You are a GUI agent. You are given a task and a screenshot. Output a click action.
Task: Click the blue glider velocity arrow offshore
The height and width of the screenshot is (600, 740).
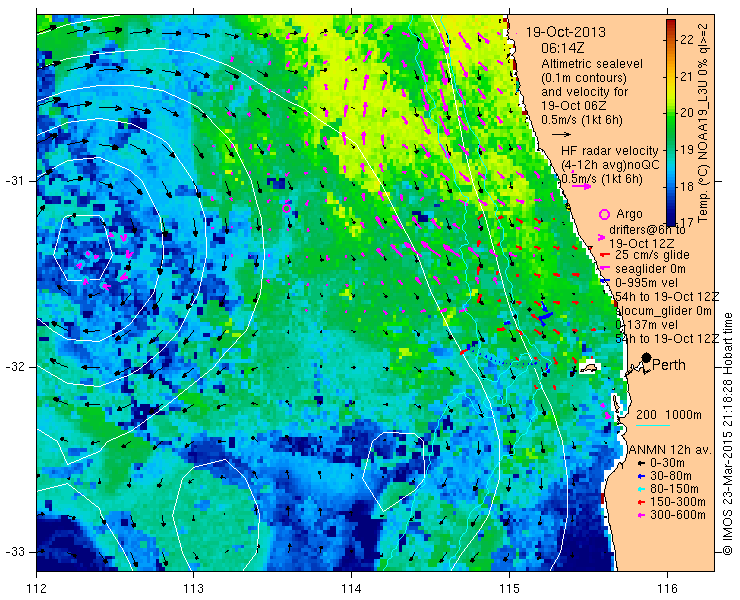[x=544, y=313]
